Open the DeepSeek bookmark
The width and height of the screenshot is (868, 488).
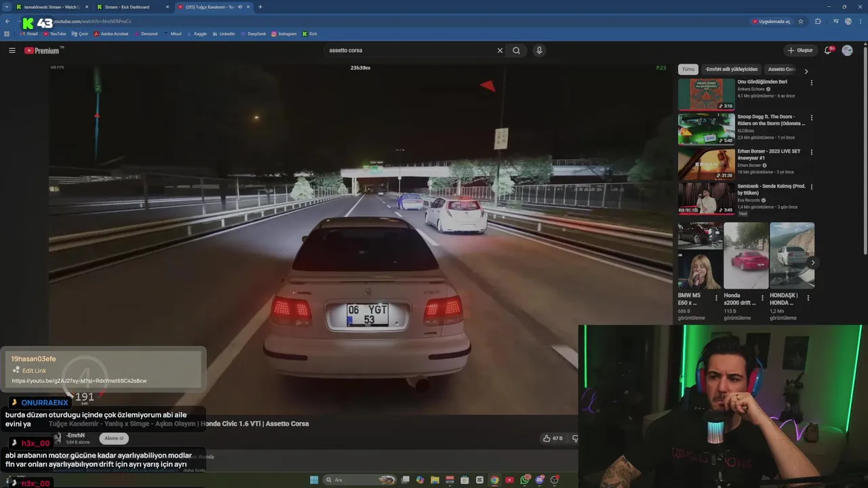click(254, 33)
